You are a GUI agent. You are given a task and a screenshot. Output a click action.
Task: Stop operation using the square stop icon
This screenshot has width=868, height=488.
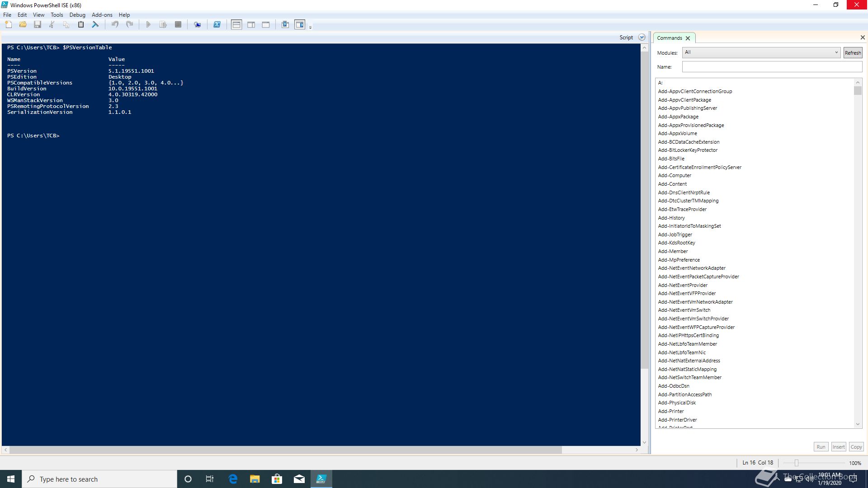pyautogui.click(x=178, y=24)
